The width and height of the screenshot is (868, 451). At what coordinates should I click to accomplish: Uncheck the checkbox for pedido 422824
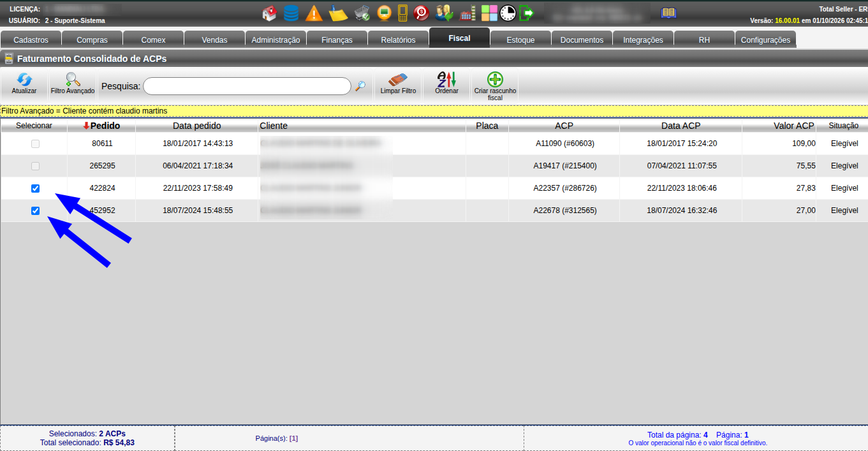36,188
